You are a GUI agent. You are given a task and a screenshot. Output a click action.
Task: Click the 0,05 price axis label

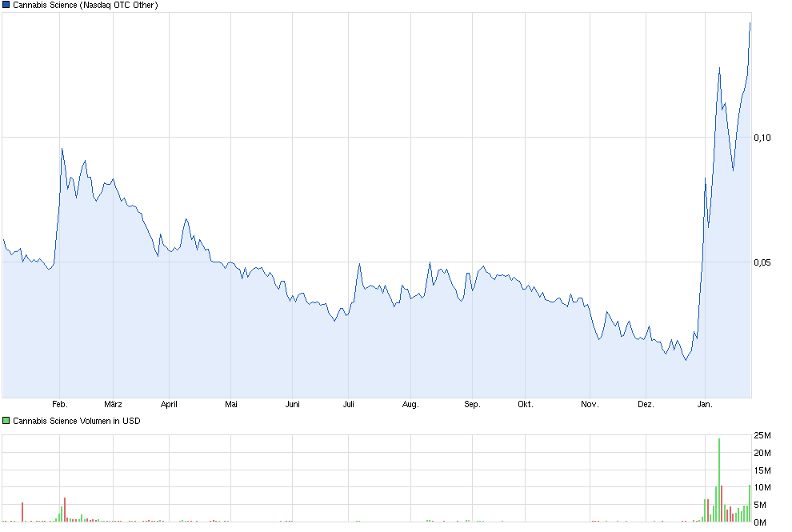tap(762, 262)
